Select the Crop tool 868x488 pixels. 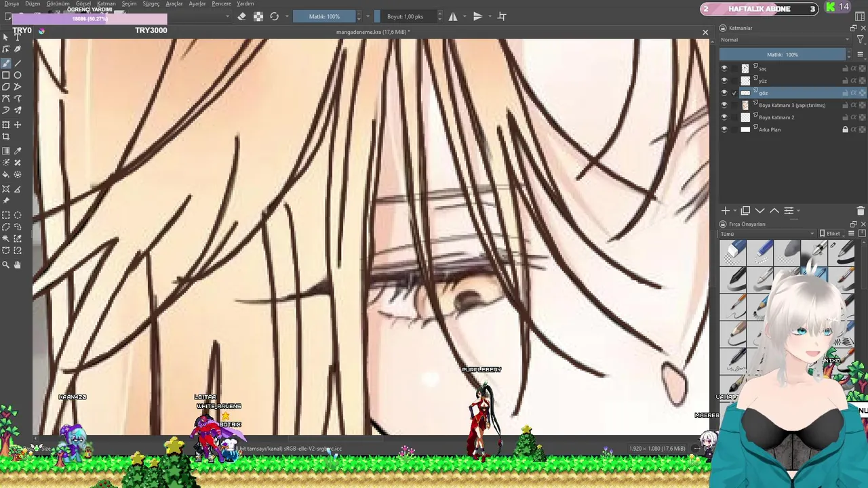pos(6,136)
